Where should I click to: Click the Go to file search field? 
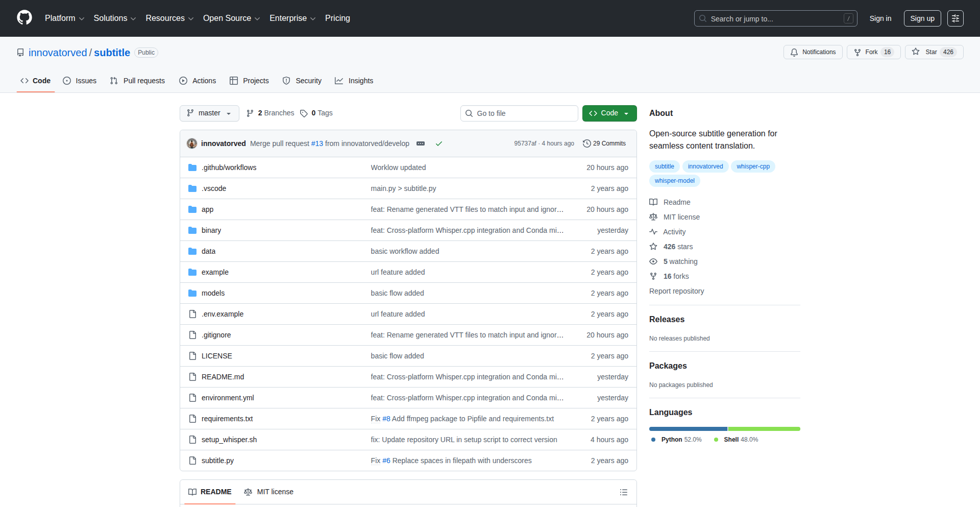pos(519,113)
